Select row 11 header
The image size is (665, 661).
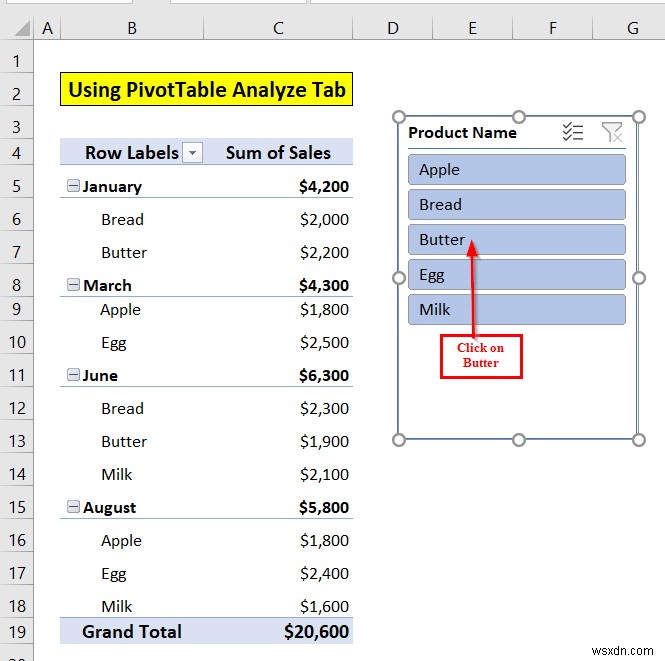pos(17,375)
